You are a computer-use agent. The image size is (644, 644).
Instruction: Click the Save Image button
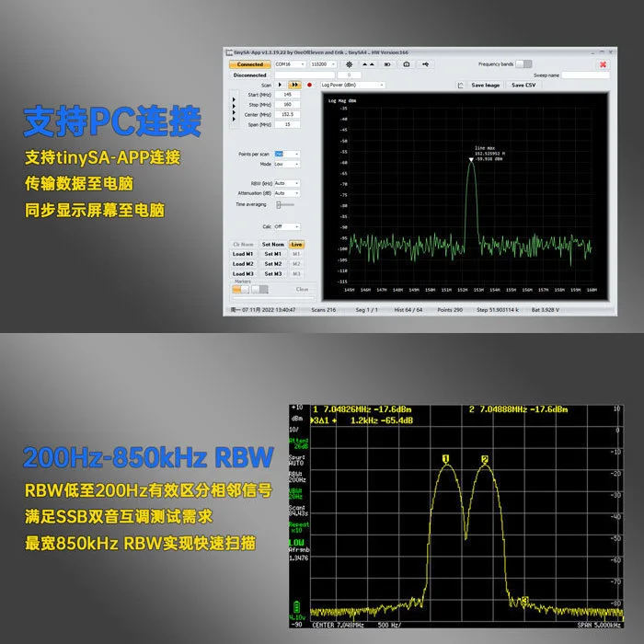[x=486, y=86]
